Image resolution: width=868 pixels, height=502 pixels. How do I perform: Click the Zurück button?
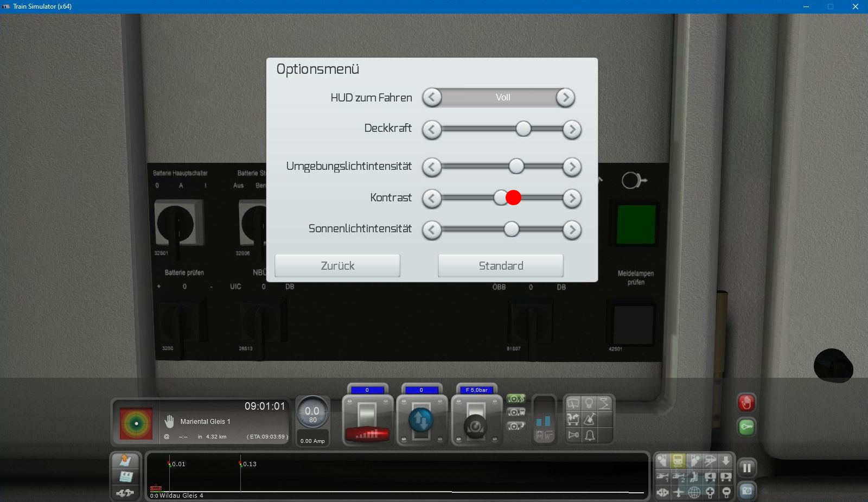click(337, 266)
